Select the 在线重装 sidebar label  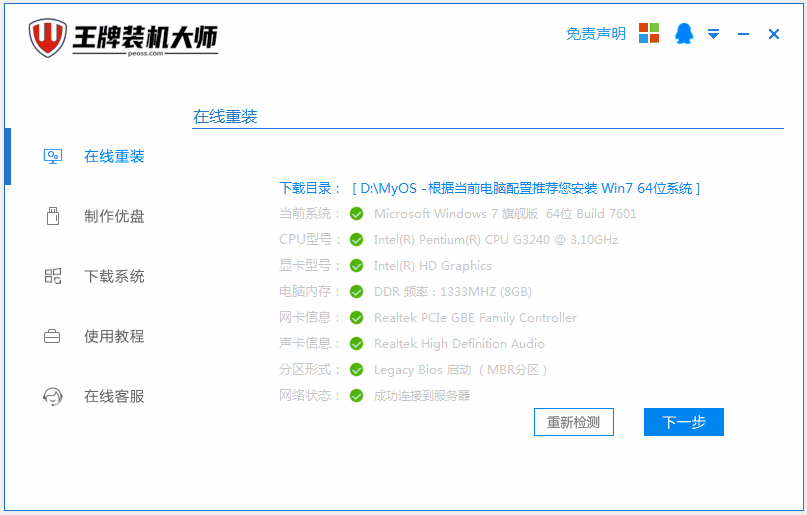pyautogui.click(x=114, y=156)
